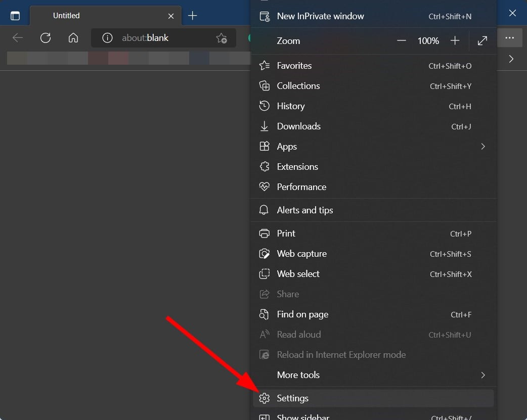Enter full screen with diagonal arrows icon
Screen dimensions: 527x420
pyautogui.click(x=482, y=40)
